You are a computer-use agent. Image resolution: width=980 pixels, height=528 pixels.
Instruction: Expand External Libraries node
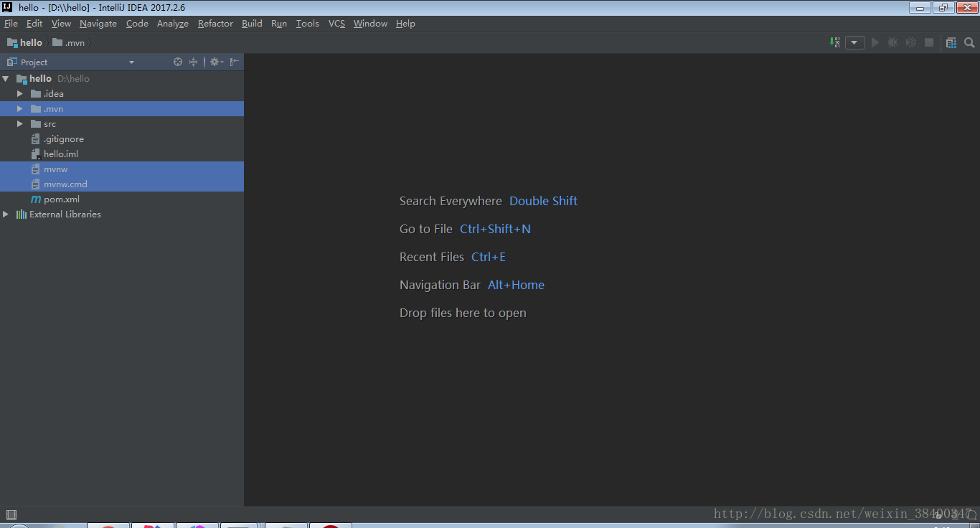coord(6,214)
